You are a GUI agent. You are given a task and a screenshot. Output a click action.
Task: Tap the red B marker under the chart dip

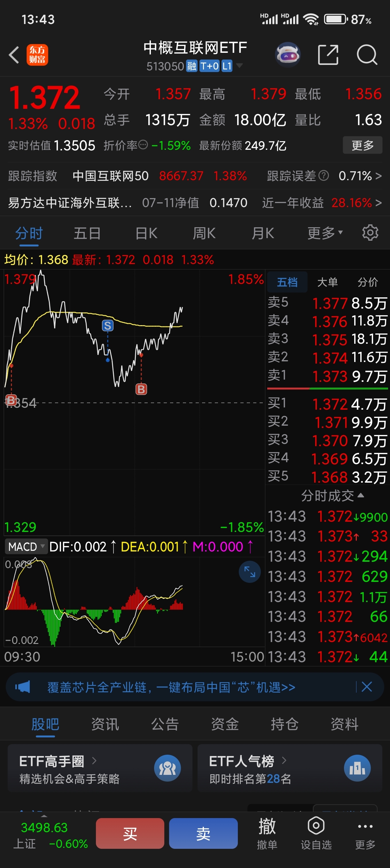(141, 389)
